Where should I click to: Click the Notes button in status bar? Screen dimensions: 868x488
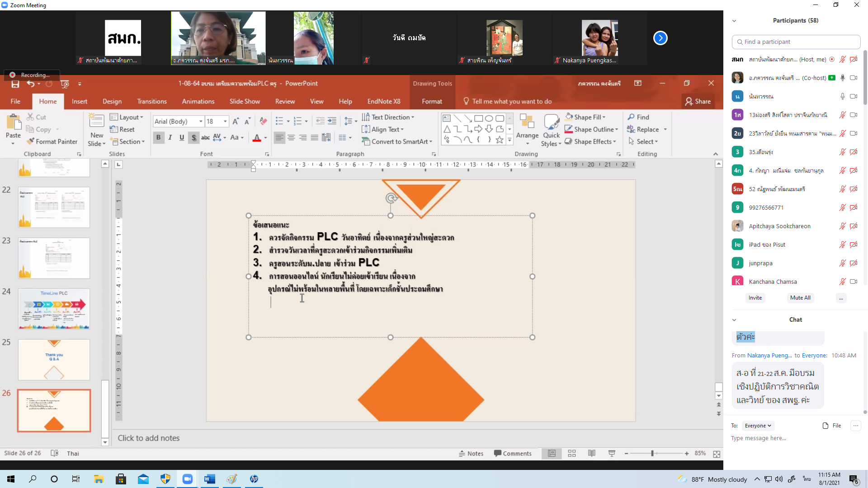[471, 454]
